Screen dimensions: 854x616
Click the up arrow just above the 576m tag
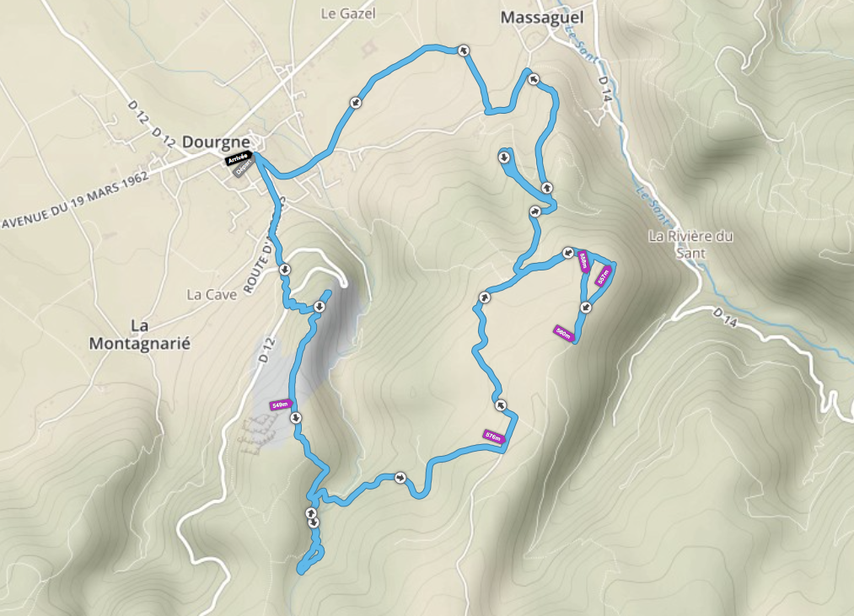click(x=501, y=405)
